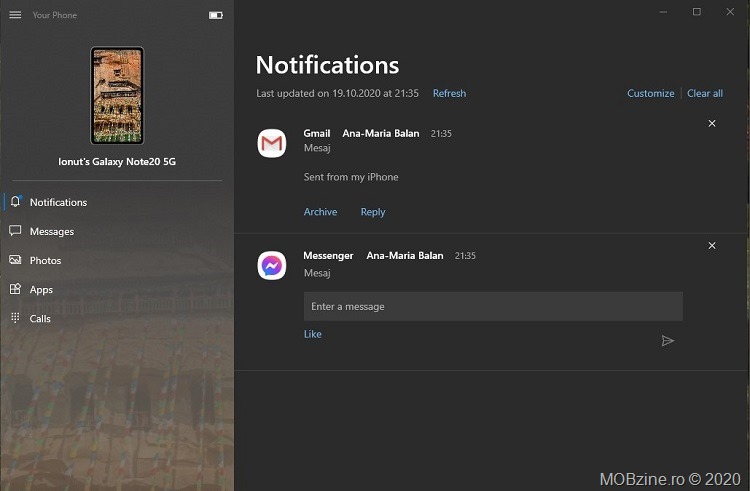
Task: Click Ana-Maria Balan name in Messenger notification
Action: click(x=405, y=256)
